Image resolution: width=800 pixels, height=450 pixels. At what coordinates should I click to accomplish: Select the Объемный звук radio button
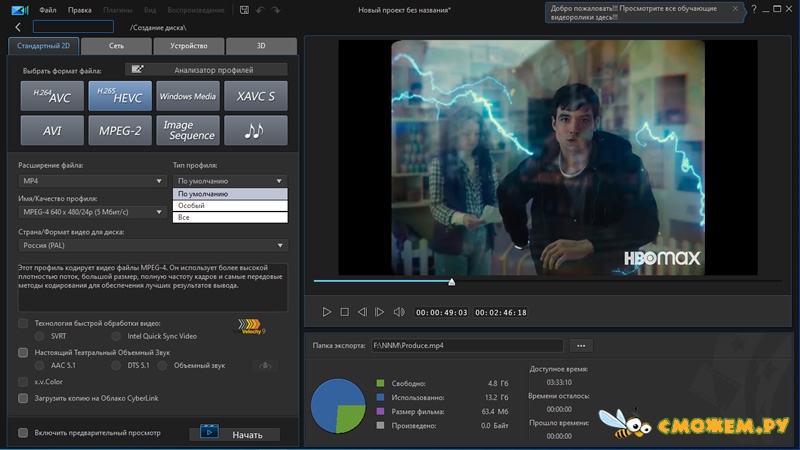pyautogui.click(x=162, y=365)
